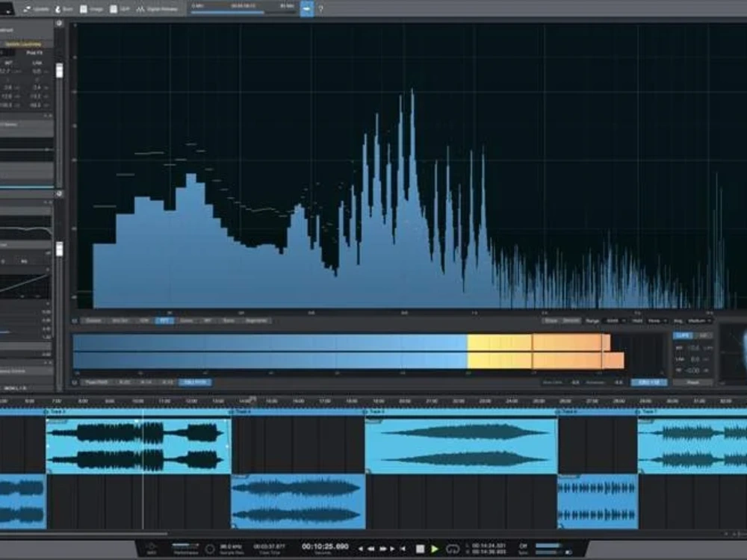This screenshot has width=747, height=560.
Task: Click the Stop button in transport
Action: pos(420,549)
